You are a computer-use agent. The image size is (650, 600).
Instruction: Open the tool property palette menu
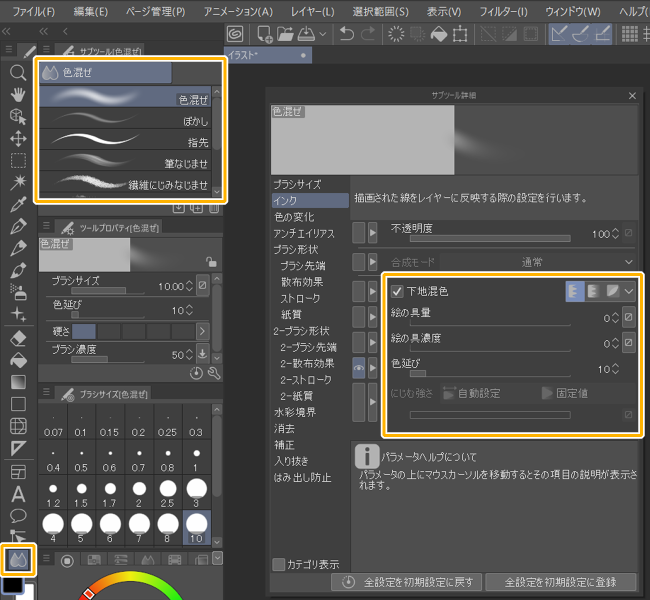[46, 226]
